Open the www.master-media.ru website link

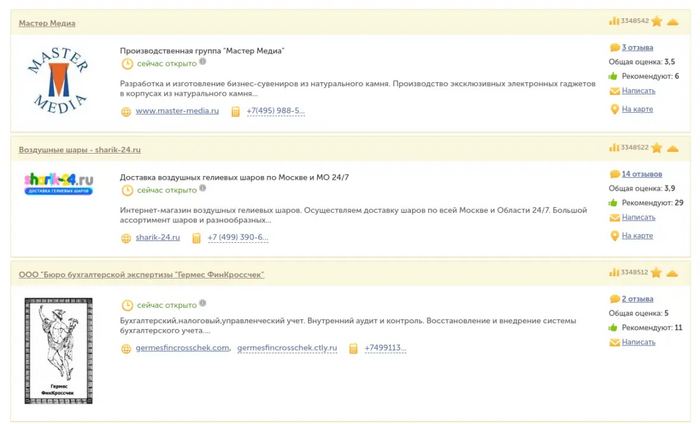[x=177, y=111]
